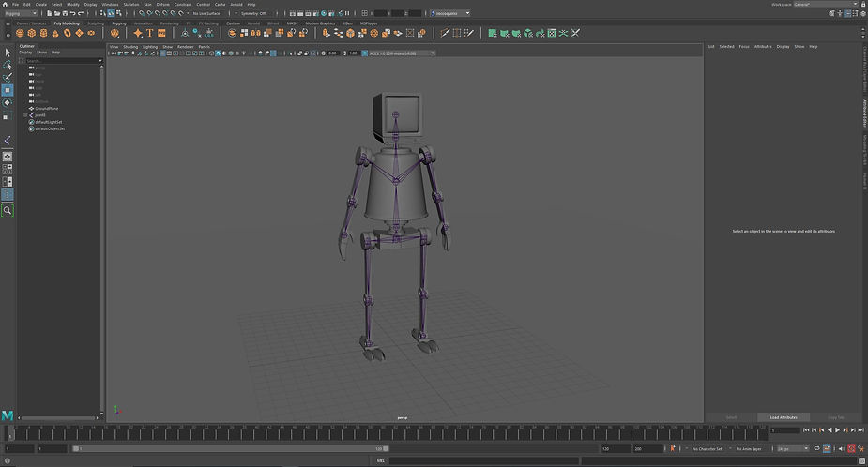Jump to start of playback range
868x467 pixels.
(806, 429)
